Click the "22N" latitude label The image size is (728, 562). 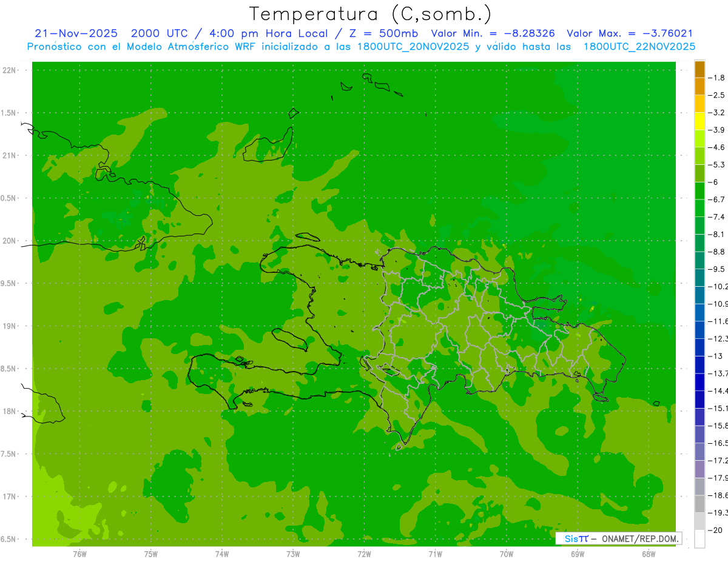click(8, 70)
